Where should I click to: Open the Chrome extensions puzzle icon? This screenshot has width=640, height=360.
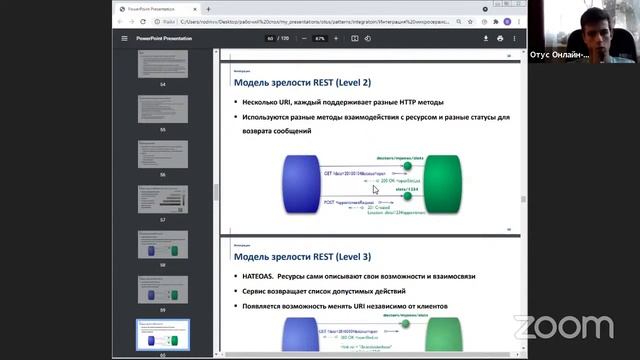[x=496, y=22]
